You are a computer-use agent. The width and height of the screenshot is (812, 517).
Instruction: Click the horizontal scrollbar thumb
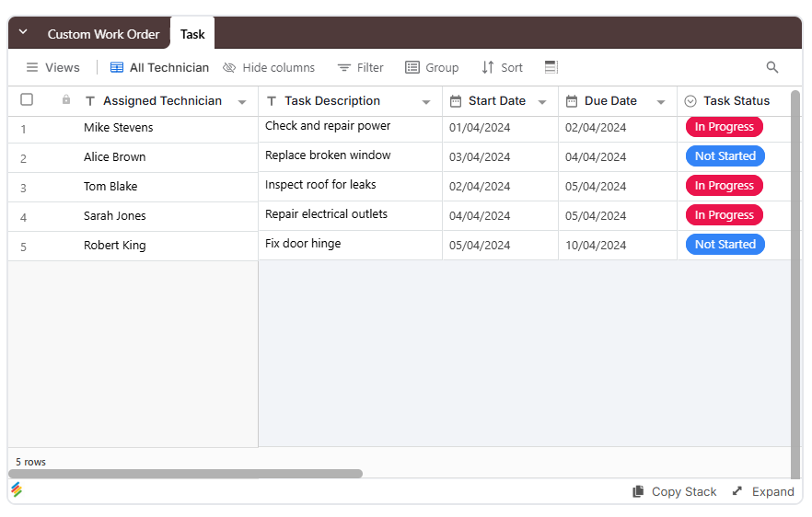[185, 474]
